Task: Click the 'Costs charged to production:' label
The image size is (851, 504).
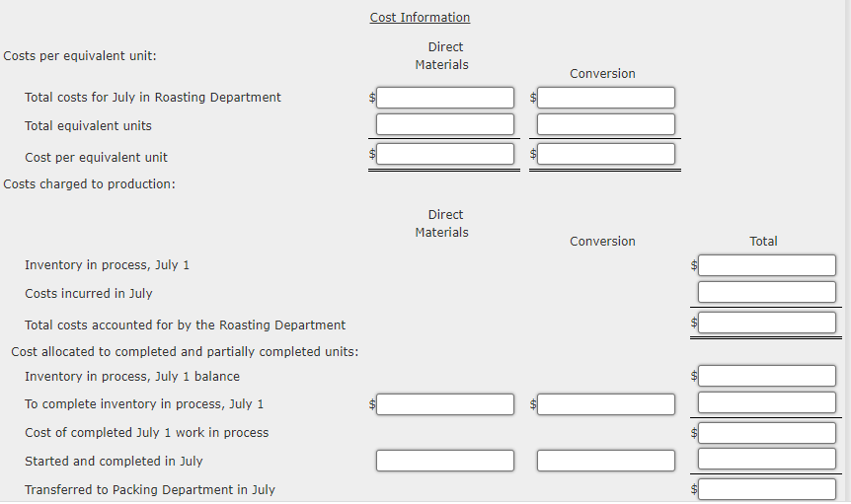Action: tap(90, 184)
